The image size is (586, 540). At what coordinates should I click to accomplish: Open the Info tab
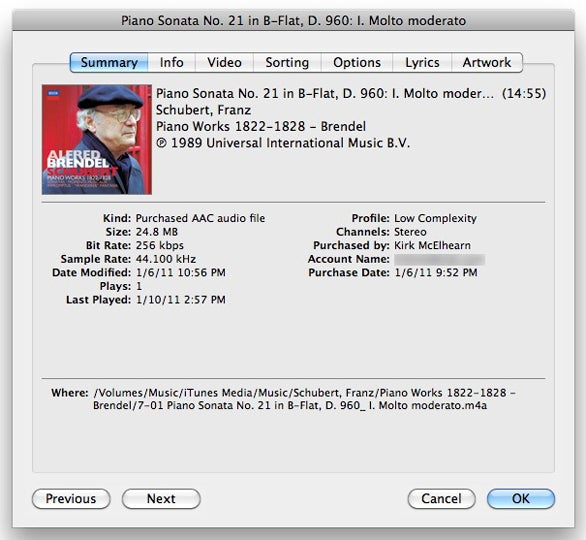point(172,62)
